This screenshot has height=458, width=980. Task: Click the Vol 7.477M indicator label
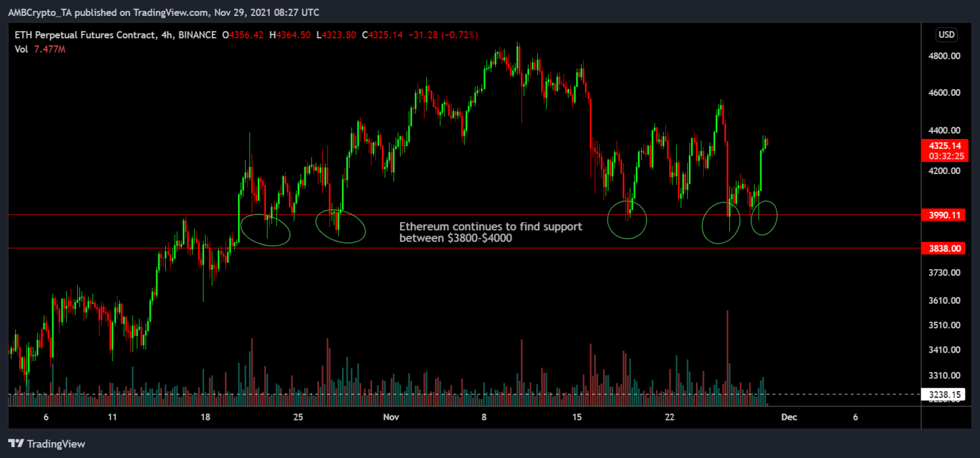(x=38, y=49)
